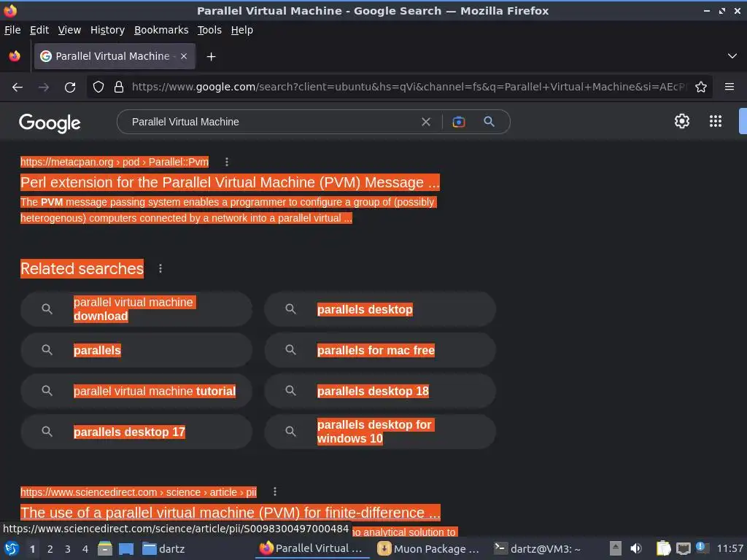This screenshot has height=560, width=747.
Task: Expand the list all tabs chevron
Action: 732,56
